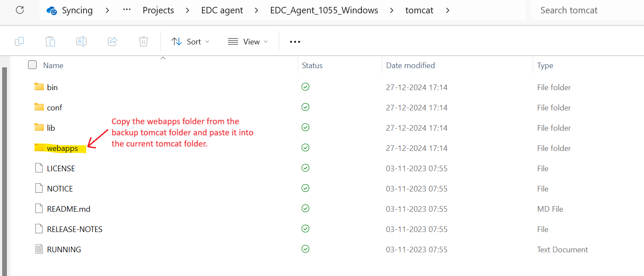
Task: Show hidden breadcrumb folders via the ellipsis
Action: point(127,10)
